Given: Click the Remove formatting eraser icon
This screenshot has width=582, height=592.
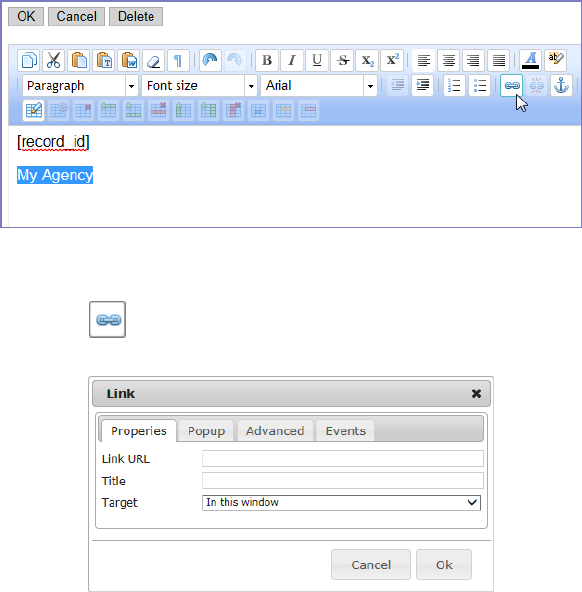Looking at the screenshot, I should coord(154,60).
